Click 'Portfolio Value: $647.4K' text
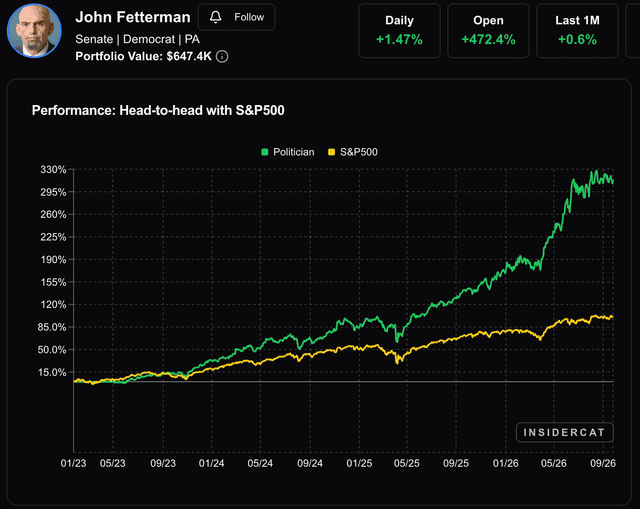Image resolution: width=640 pixels, height=509 pixels. 144,56
